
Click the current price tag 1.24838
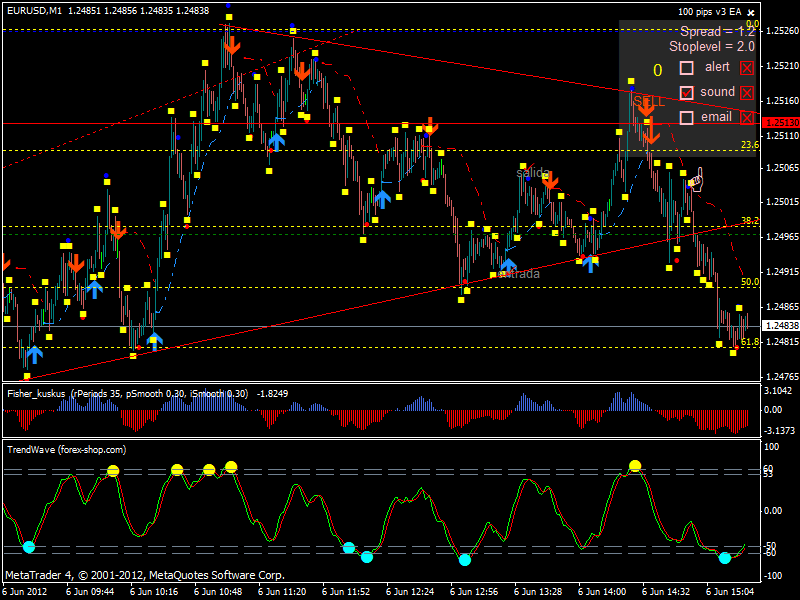[780, 326]
